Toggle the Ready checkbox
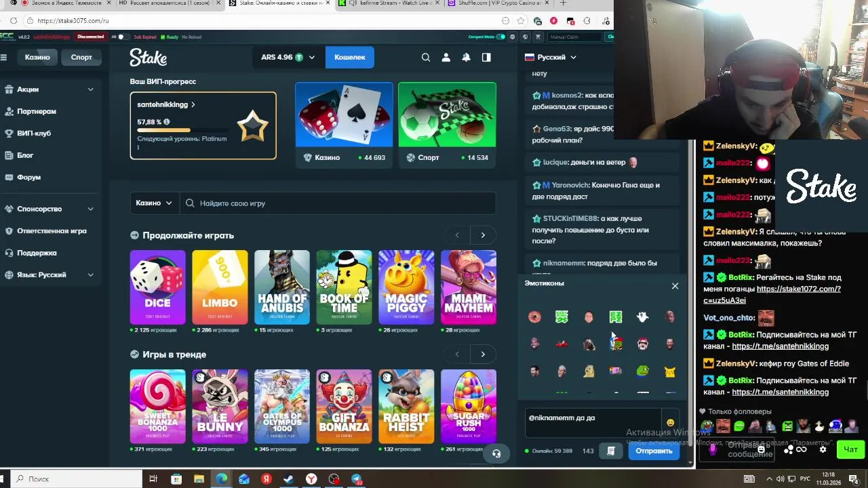Viewport: 868px width, 488px height. click(x=163, y=37)
